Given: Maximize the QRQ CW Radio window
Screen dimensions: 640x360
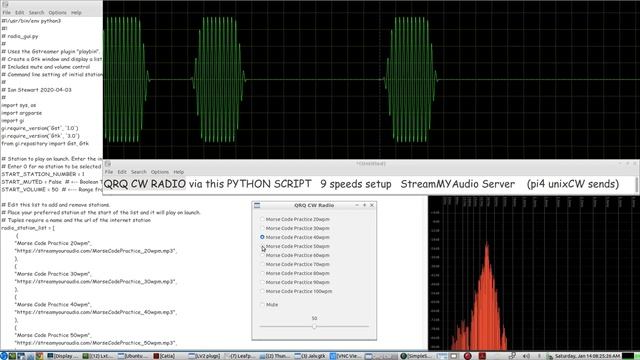Looking at the screenshot, I should 364,205.
